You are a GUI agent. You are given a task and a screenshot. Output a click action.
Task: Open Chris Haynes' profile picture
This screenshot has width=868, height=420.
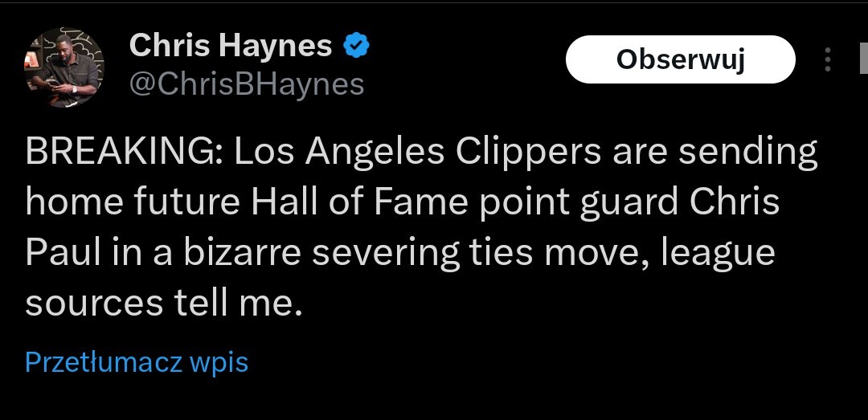(64, 67)
